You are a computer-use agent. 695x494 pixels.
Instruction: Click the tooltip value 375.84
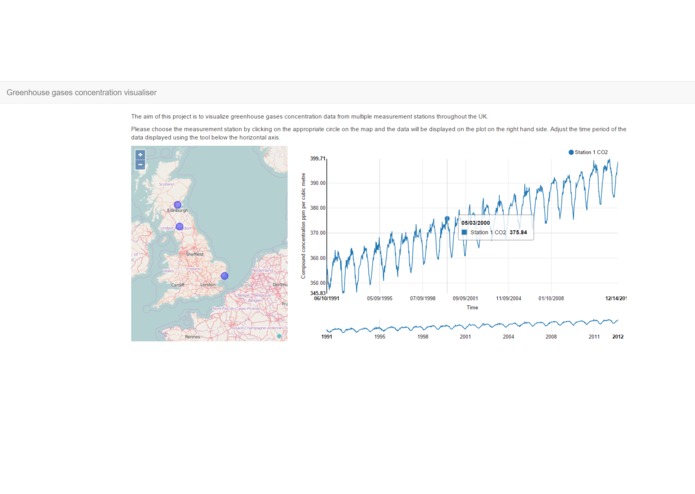(518, 232)
